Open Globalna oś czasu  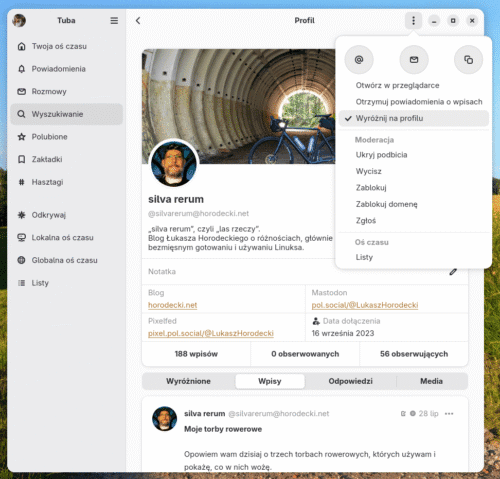67,260
